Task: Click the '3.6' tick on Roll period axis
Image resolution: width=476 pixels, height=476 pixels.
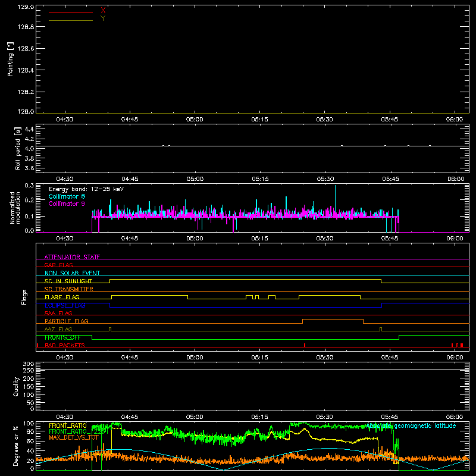Action: coord(29,168)
